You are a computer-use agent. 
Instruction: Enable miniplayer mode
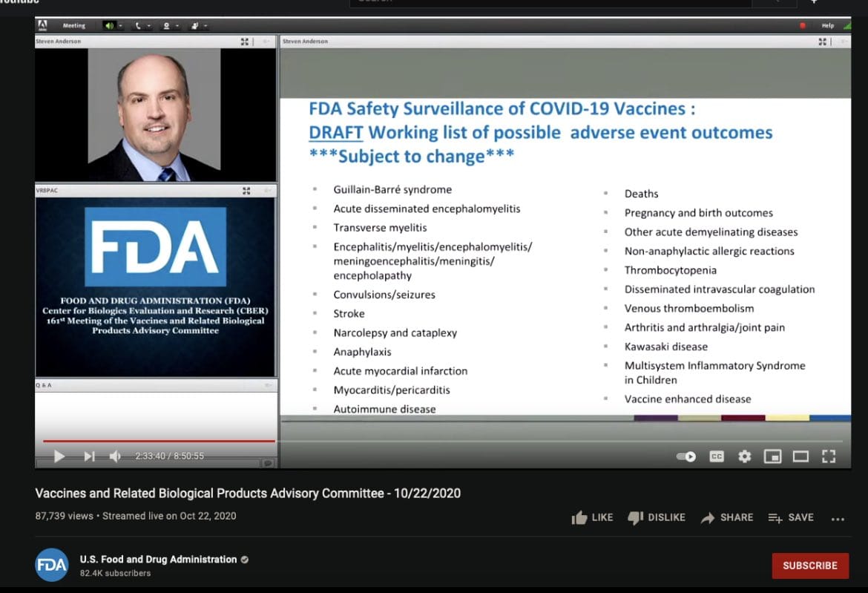[x=773, y=456]
